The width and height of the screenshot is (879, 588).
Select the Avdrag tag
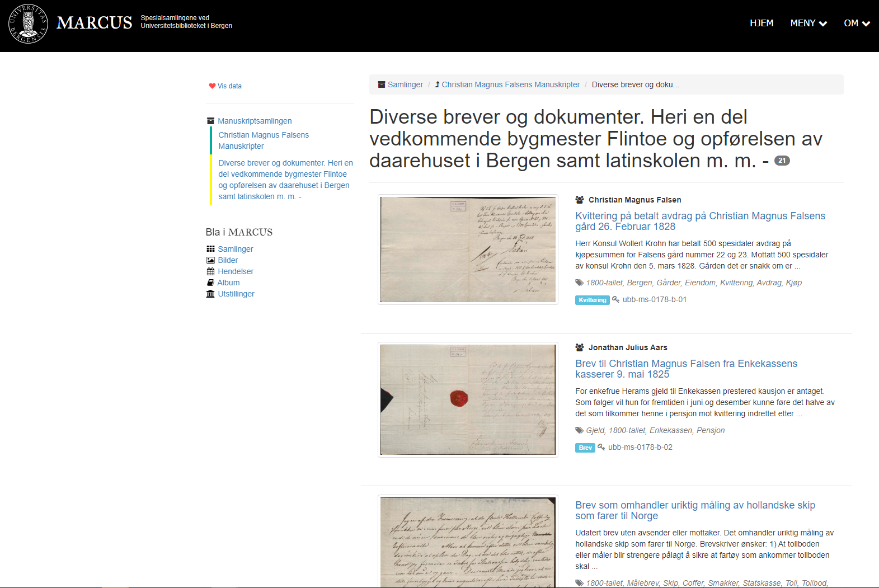769,283
